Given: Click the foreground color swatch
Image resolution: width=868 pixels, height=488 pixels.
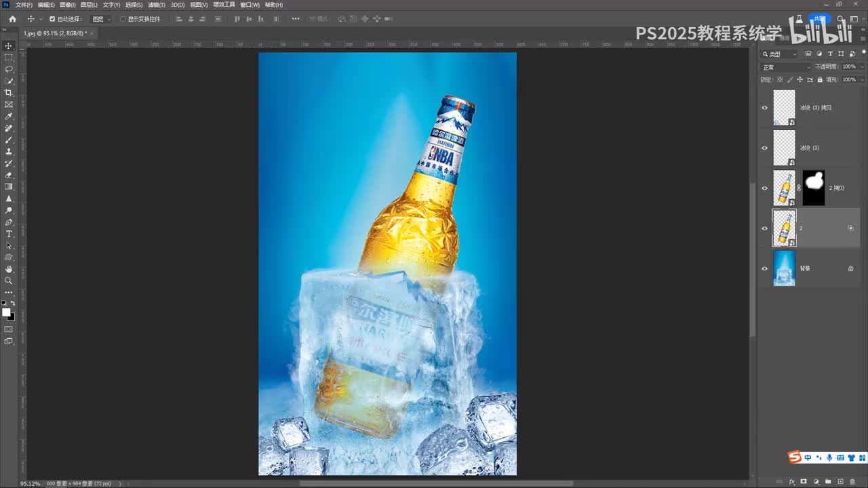Looking at the screenshot, I should pos(6,312).
